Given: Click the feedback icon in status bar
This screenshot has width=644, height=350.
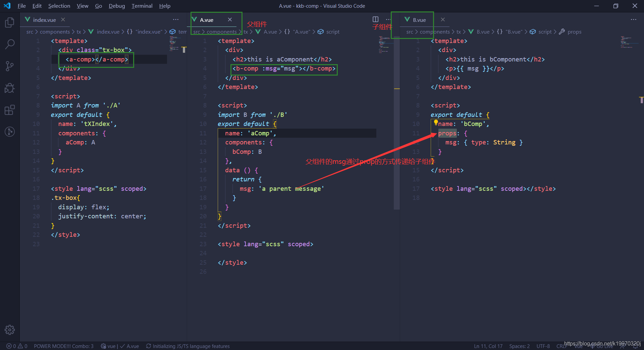Looking at the screenshot, I should click(x=623, y=346).
